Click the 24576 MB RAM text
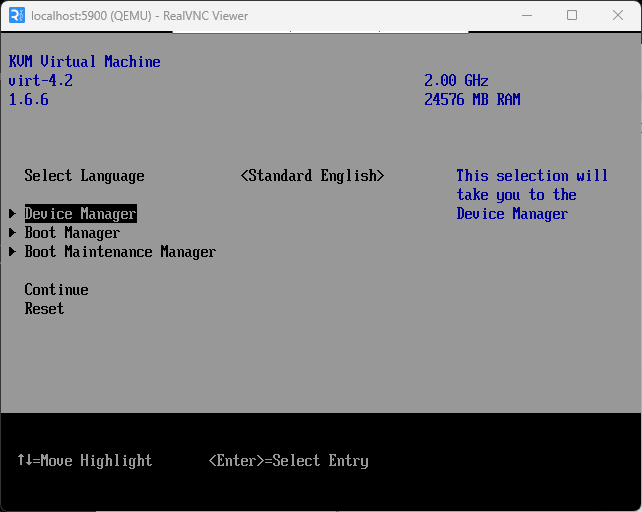 [472, 100]
